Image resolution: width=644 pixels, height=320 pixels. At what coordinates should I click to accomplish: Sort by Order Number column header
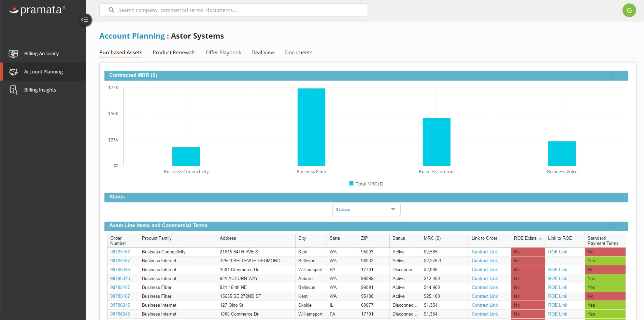(123, 241)
